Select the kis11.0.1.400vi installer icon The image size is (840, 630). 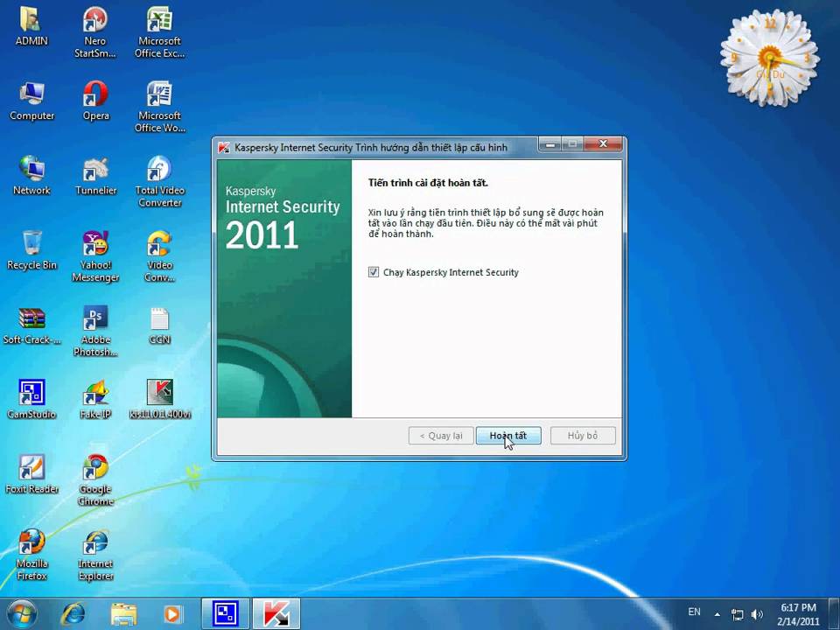(x=159, y=399)
